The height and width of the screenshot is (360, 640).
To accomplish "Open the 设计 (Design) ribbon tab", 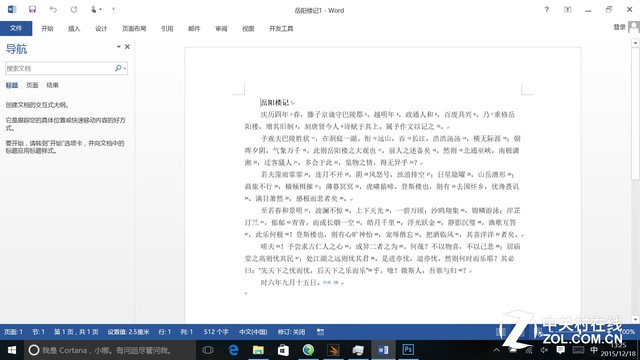I will click(x=101, y=29).
